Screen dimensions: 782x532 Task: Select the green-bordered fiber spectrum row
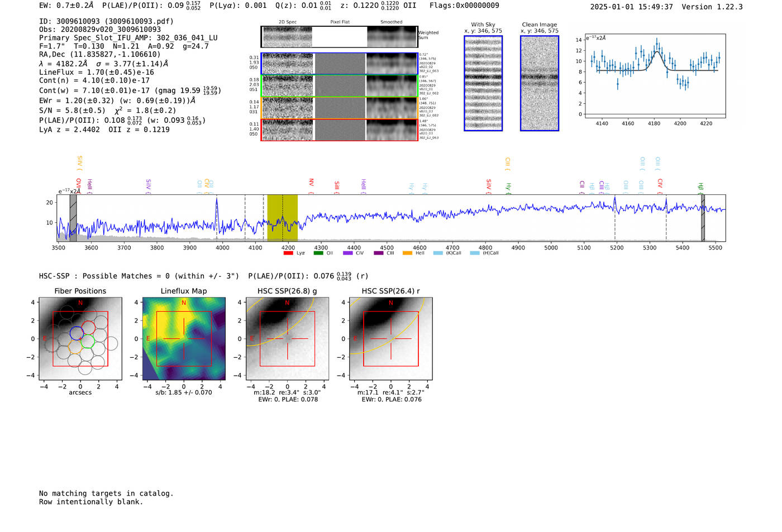pos(340,86)
